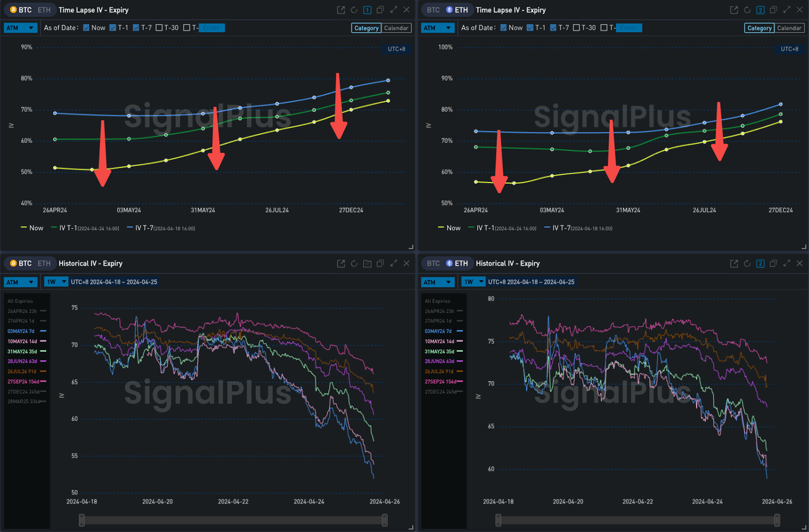Open ATM dropdown in BTC Time Lapse panel

[20, 28]
